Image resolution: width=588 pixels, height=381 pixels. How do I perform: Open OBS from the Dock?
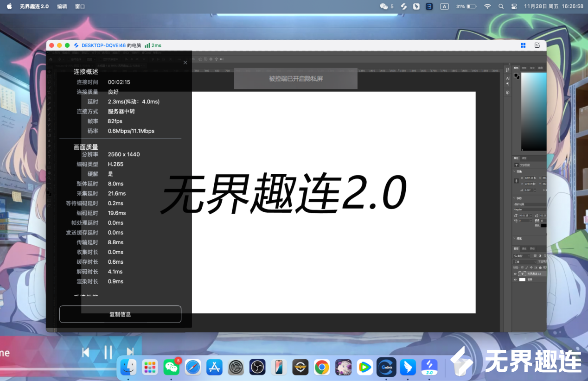(257, 367)
